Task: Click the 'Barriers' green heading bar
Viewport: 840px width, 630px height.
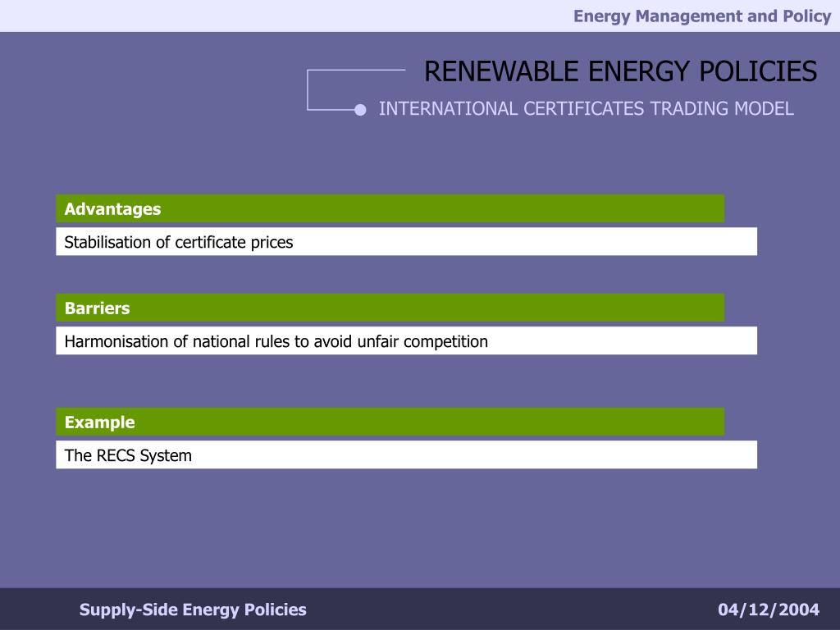Action: pyautogui.click(x=390, y=308)
